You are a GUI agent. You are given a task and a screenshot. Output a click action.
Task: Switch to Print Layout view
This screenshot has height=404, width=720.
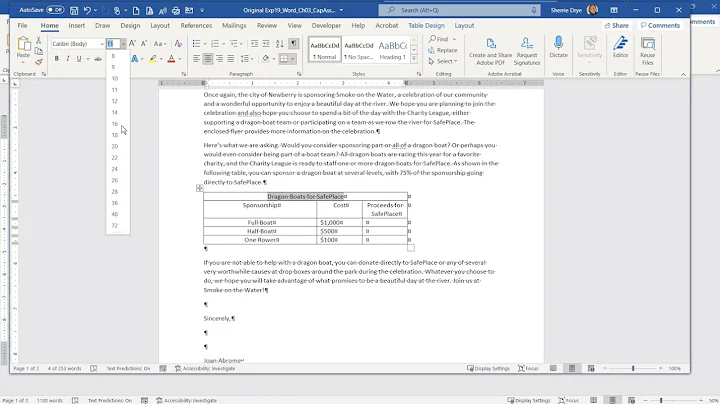572,368
